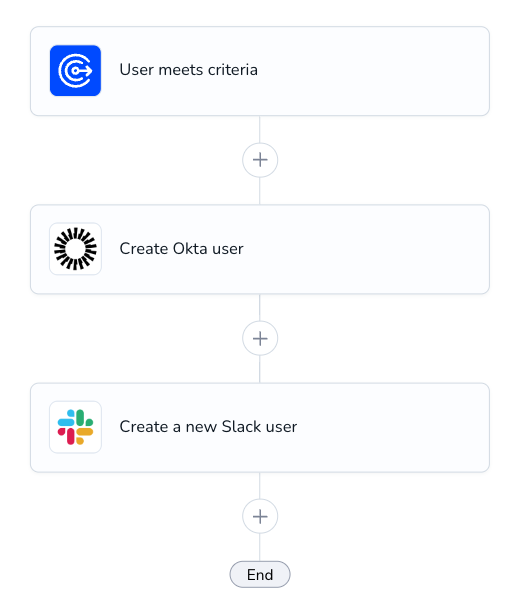Click the blue trigger icon for User meets criteria
511x616 pixels.
[x=75, y=70]
